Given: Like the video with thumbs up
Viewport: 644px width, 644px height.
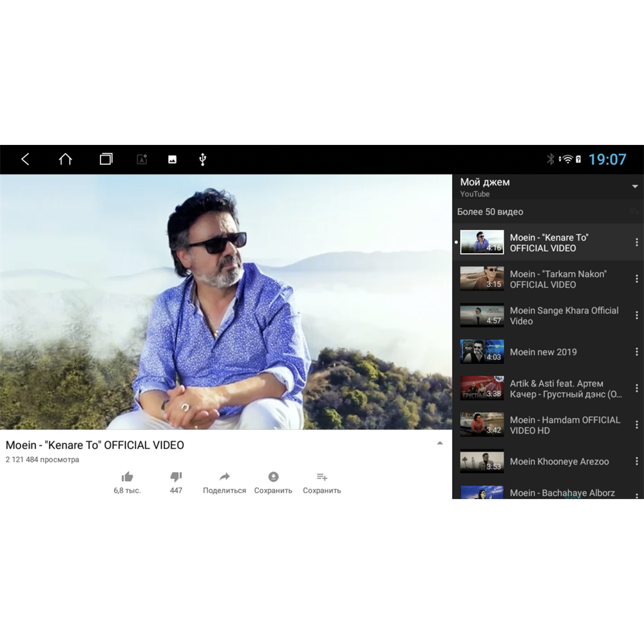Looking at the screenshot, I should click(x=128, y=477).
